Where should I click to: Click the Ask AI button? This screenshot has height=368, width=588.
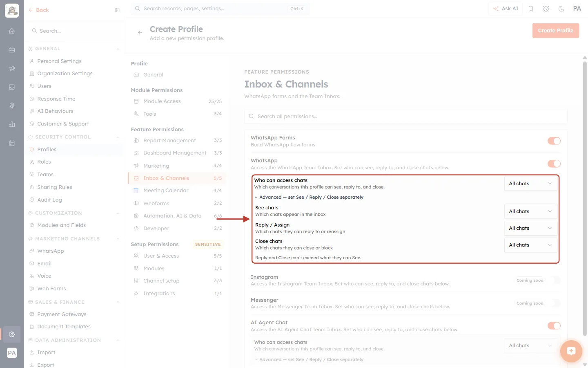506,9
